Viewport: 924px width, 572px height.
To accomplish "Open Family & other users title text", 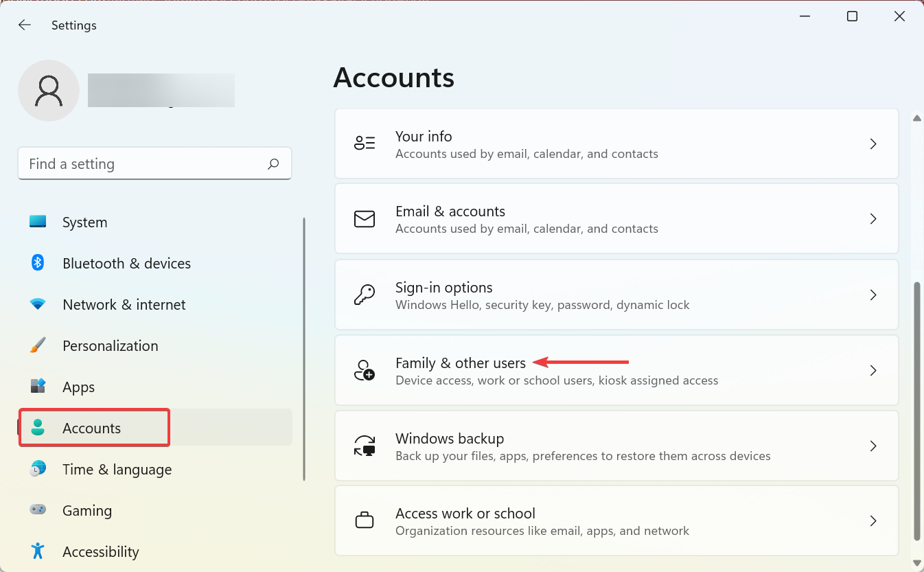I will (461, 363).
